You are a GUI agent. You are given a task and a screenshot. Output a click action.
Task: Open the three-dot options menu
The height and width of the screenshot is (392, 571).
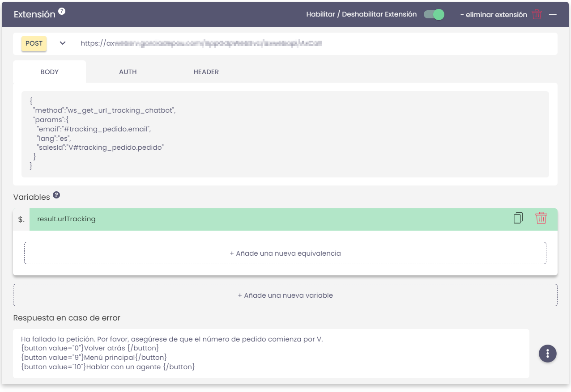[x=547, y=353]
